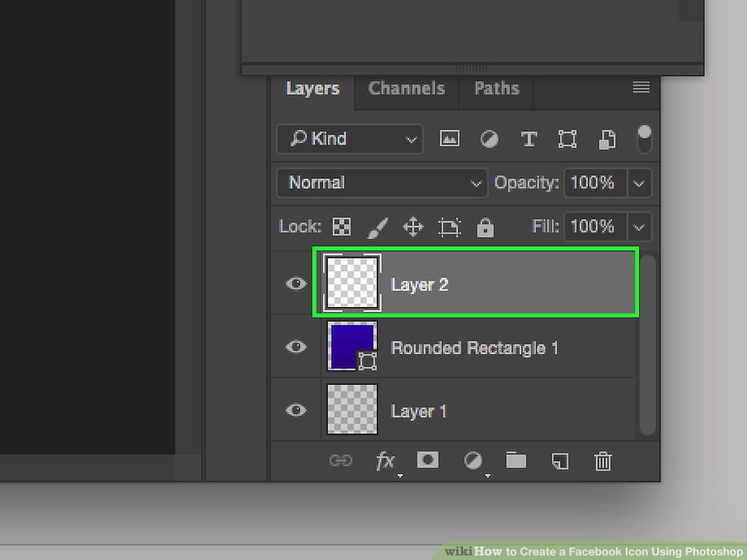
Task: Open the Kind filter dropdown
Action: coord(349,139)
